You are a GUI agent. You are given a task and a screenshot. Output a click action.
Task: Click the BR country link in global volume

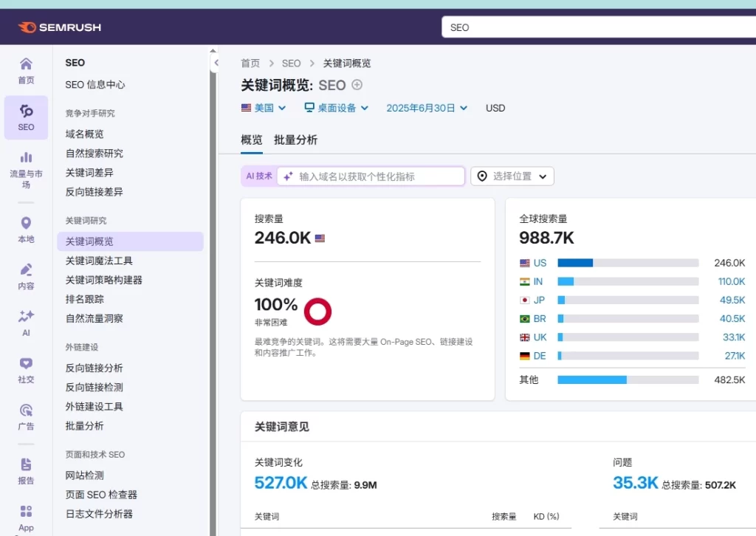coord(540,319)
